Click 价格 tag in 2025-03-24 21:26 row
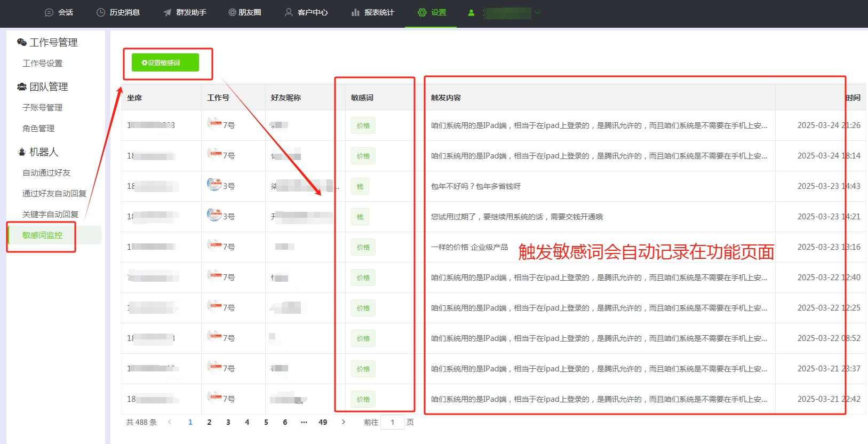 [x=363, y=125]
